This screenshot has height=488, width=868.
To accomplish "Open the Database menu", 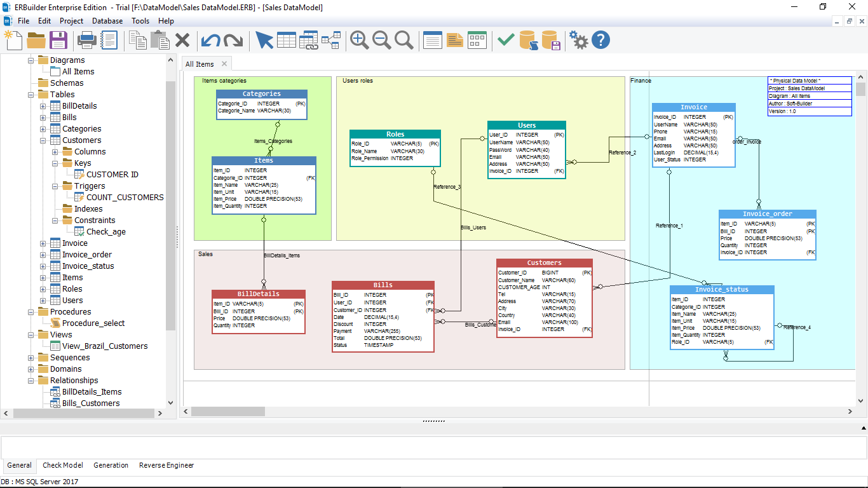I will tap(107, 20).
